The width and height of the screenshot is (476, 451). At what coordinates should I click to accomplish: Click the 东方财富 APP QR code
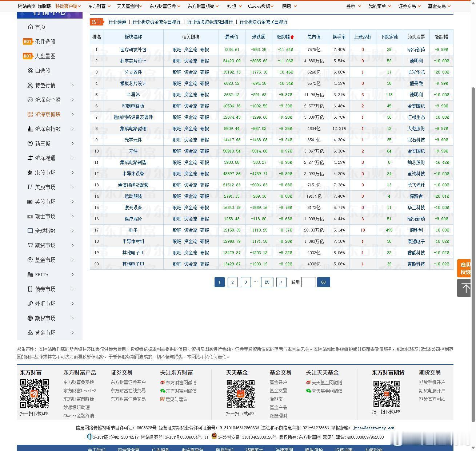click(34, 393)
